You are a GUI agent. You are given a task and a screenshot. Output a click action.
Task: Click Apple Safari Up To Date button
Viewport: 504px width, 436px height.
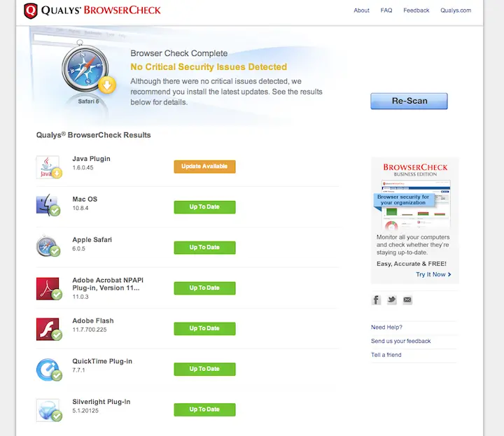point(204,248)
